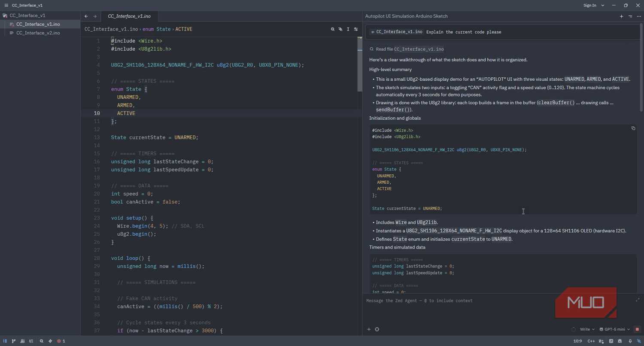This screenshot has width=644, height=346.
Task: Open the Write profile dropdown
Action: click(x=587, y=330)
